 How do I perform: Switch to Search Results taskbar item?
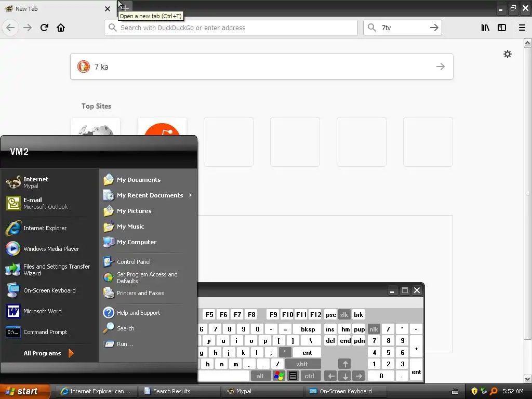[x=180, y=391]
